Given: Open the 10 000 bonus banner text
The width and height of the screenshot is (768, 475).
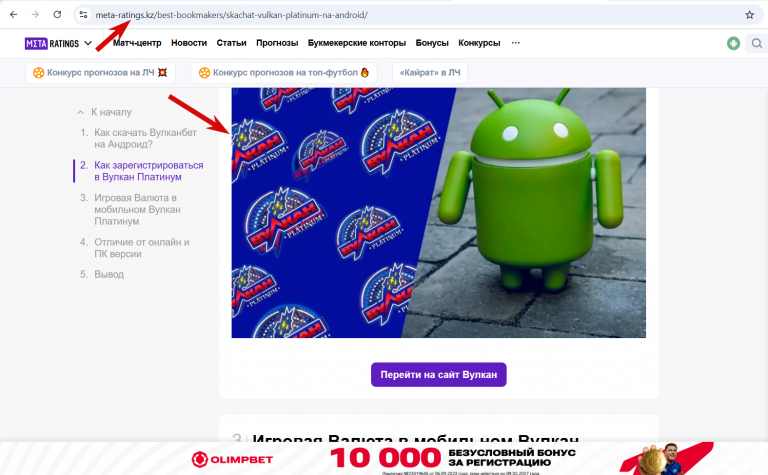Looking at the screenshot, I should (x=453, y=458).
